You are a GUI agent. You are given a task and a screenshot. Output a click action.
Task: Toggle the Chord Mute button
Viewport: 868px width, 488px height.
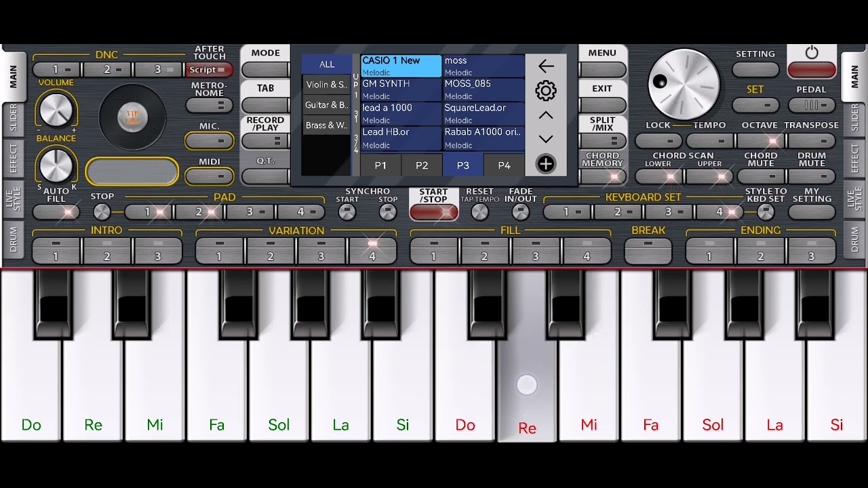pyautogui.click(x=760, y=176)
